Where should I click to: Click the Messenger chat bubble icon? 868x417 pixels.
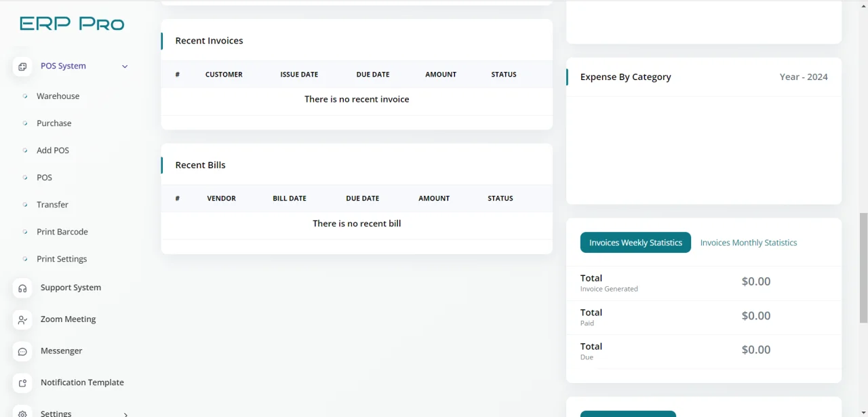coord(22,351)
